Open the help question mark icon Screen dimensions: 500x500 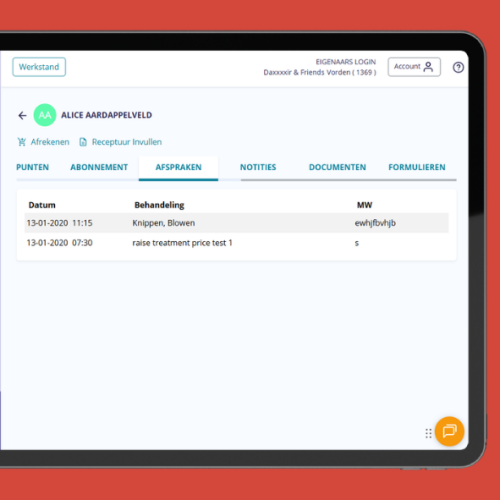click(x=458, y=67)
